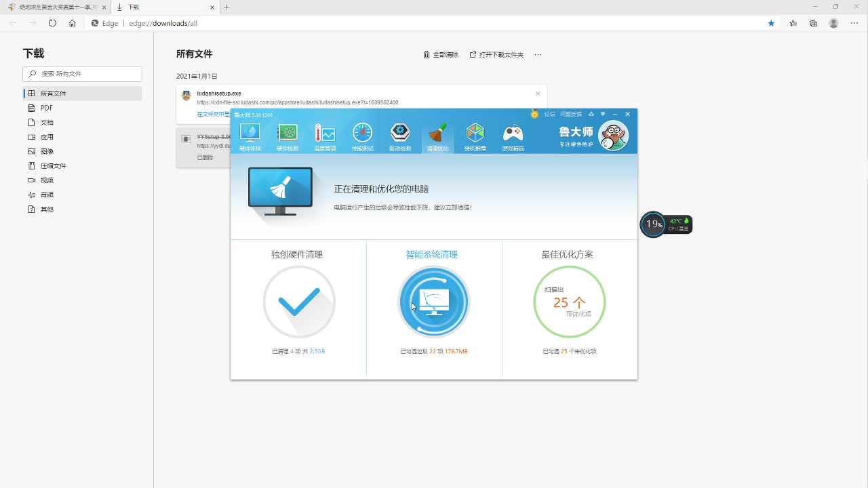Refresh the Edge page
This screenshot has height=488, width=868.
click(52, 23)
